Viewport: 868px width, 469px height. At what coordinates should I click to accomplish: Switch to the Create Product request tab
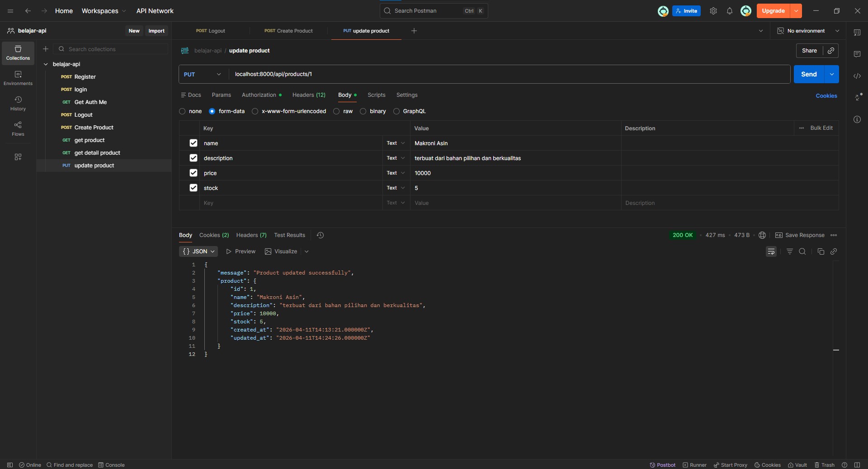click(288, 31)
